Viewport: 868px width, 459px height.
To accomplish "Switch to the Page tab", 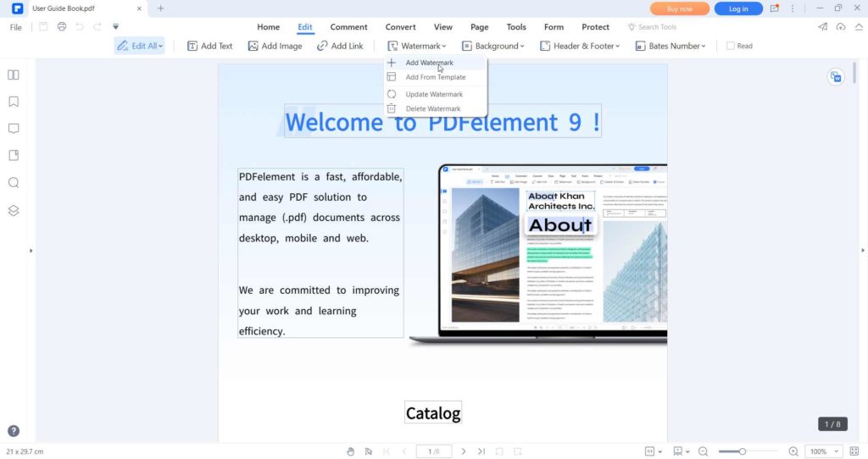I will (x=480, y=26).
